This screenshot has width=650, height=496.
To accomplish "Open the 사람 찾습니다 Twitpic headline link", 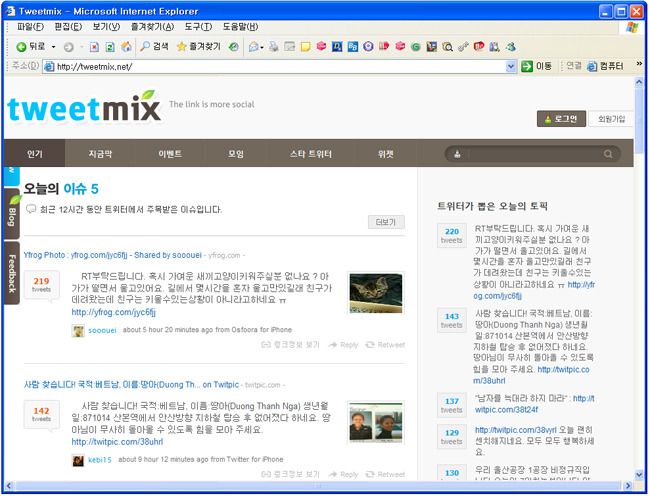I will tap(131, 385).
